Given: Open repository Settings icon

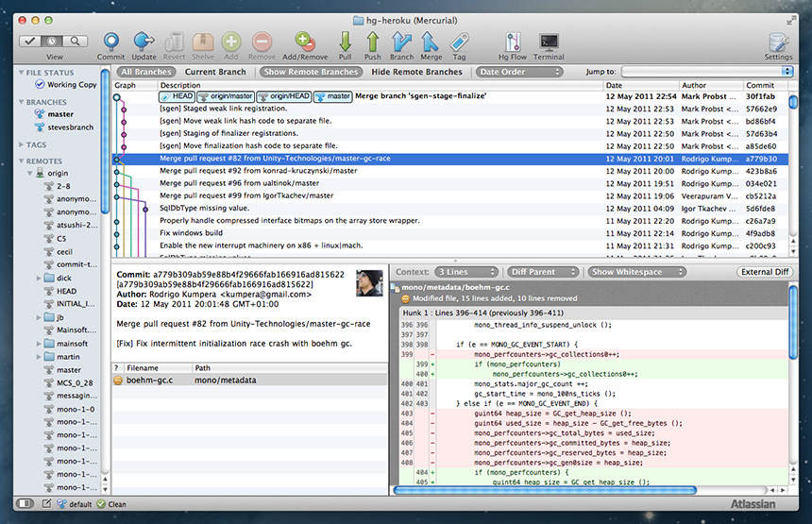Looking at the screenshot, I should click(x=778, y=42).
